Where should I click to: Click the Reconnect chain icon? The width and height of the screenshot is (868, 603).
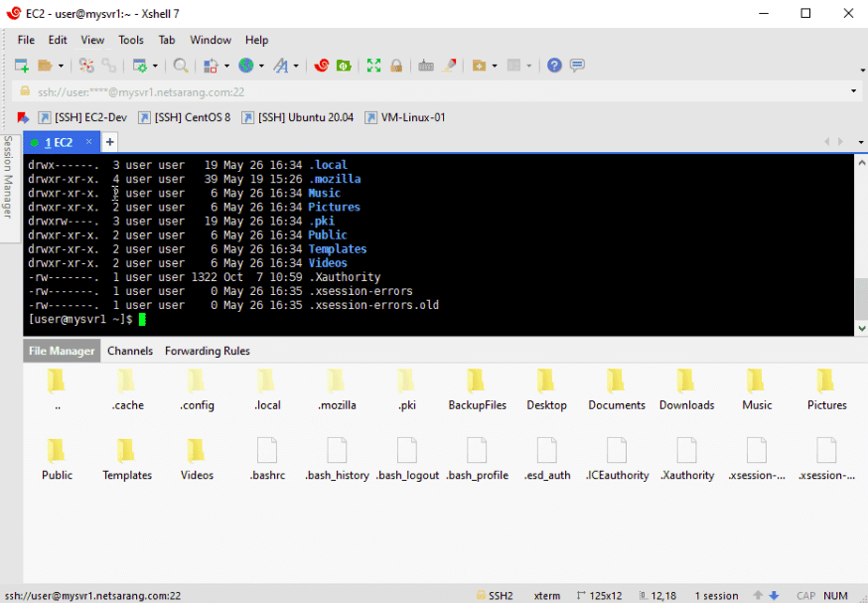click(x=109, y=66)
